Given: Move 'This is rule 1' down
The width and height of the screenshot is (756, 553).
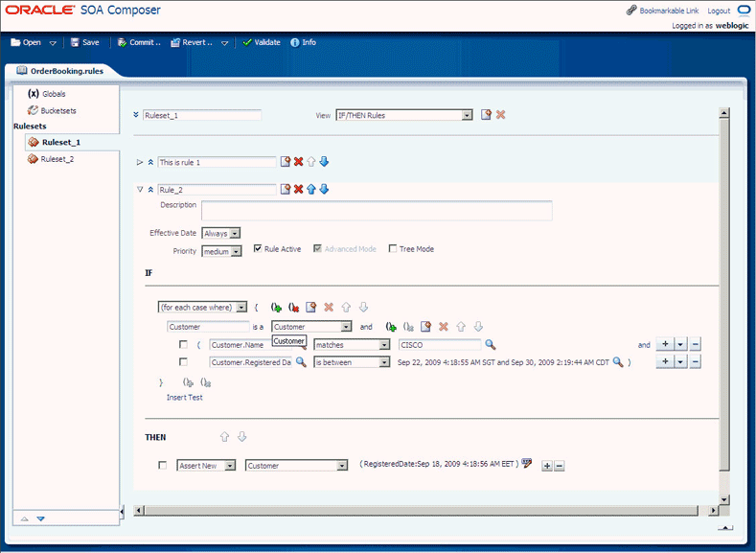Looking at the screenshot, I should 325,162.
